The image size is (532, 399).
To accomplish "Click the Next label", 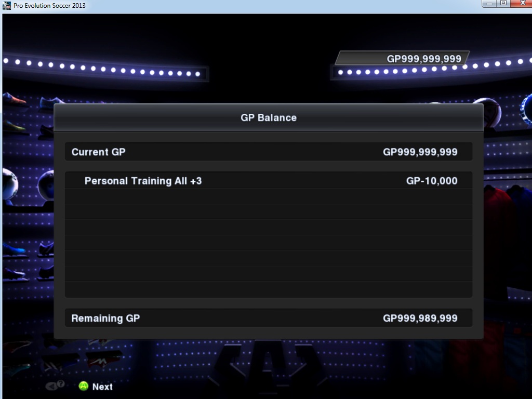I will click(102, 387).
